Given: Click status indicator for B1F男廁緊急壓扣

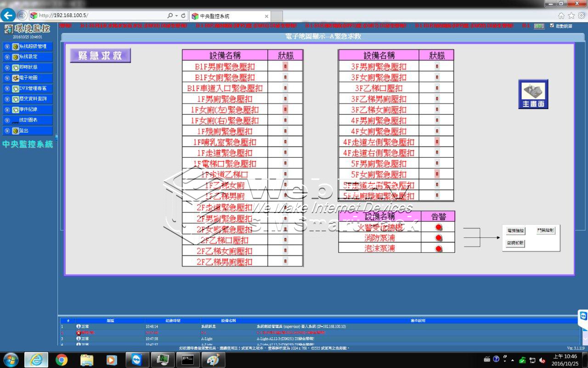Looking at the screenshot, I should click(285, 66).
